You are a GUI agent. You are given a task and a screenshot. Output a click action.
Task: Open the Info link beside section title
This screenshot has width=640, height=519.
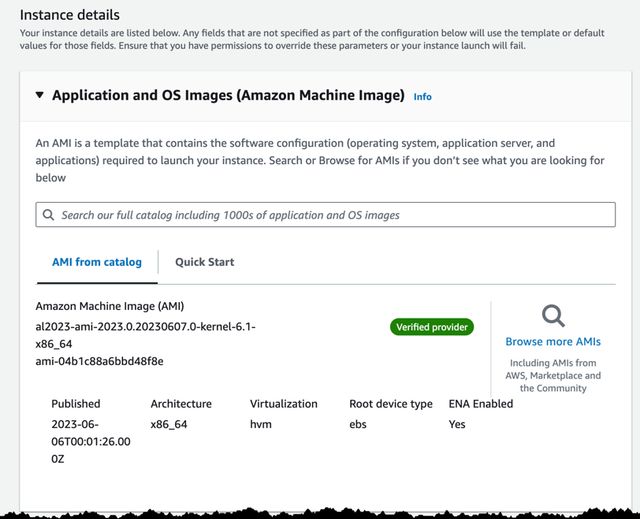422,97
